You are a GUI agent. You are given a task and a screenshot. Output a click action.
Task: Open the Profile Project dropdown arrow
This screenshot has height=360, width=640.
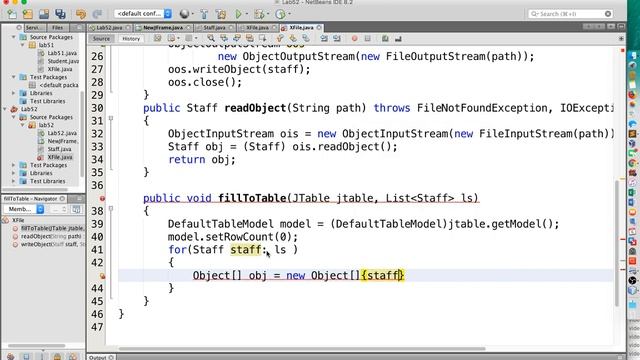tap(289, 14)
